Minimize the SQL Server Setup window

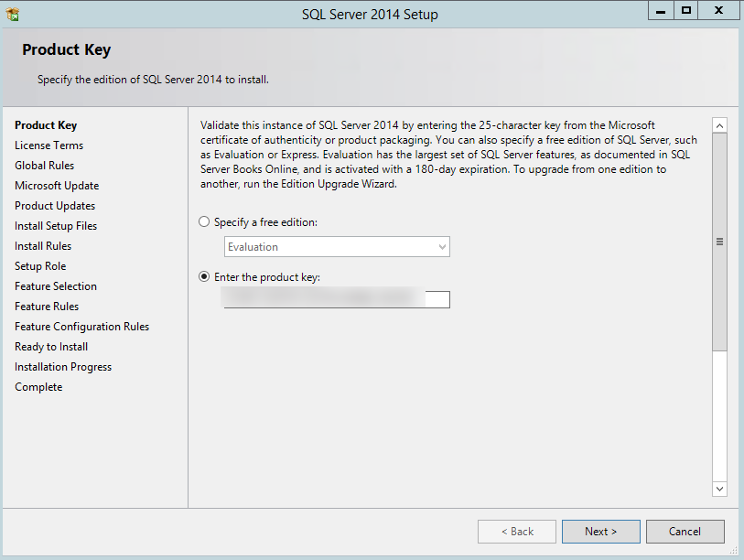659,11
